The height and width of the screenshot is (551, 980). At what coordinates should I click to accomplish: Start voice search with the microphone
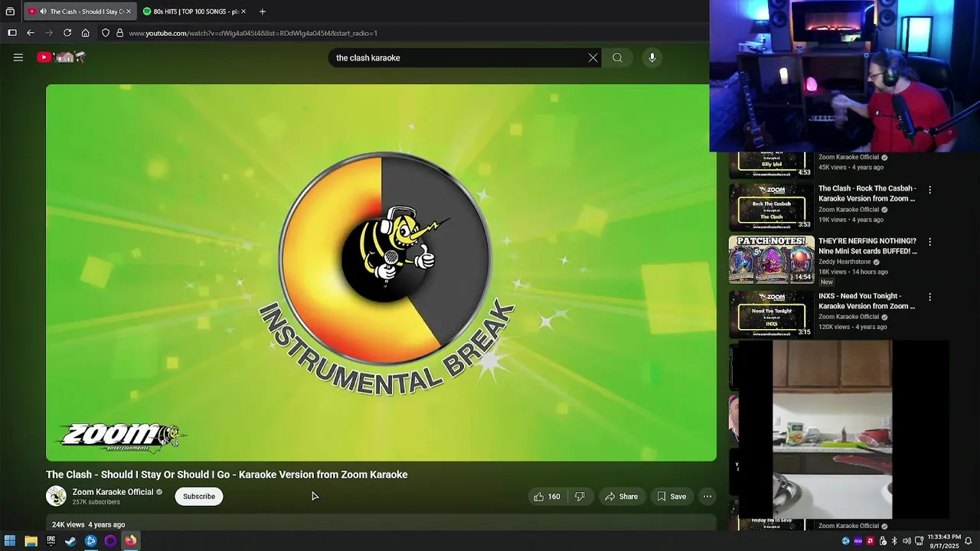coord(652,57)
